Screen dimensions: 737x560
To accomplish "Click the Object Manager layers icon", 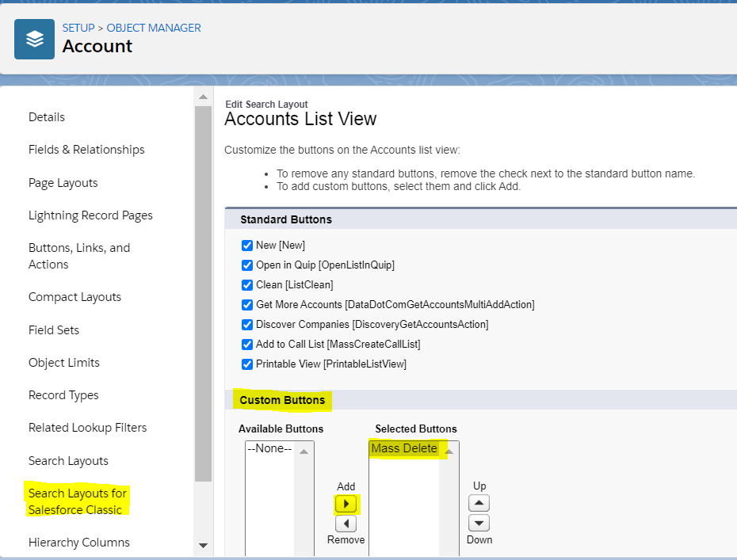I will tap(34, 39).
